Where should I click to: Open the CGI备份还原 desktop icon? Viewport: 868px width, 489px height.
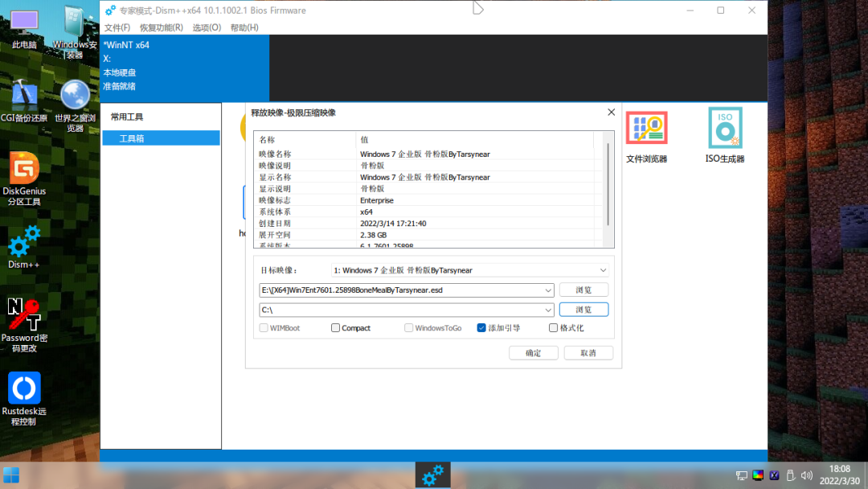coord(24,101)
